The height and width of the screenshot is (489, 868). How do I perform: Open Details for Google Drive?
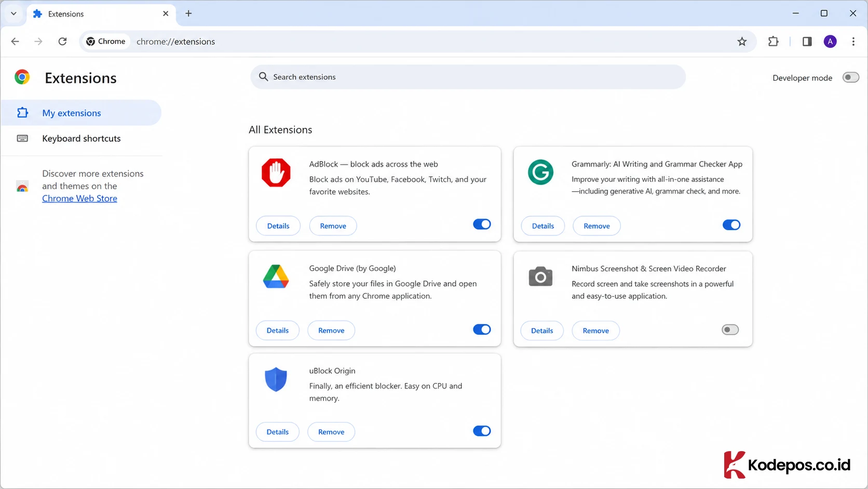(x=278, y=331)
